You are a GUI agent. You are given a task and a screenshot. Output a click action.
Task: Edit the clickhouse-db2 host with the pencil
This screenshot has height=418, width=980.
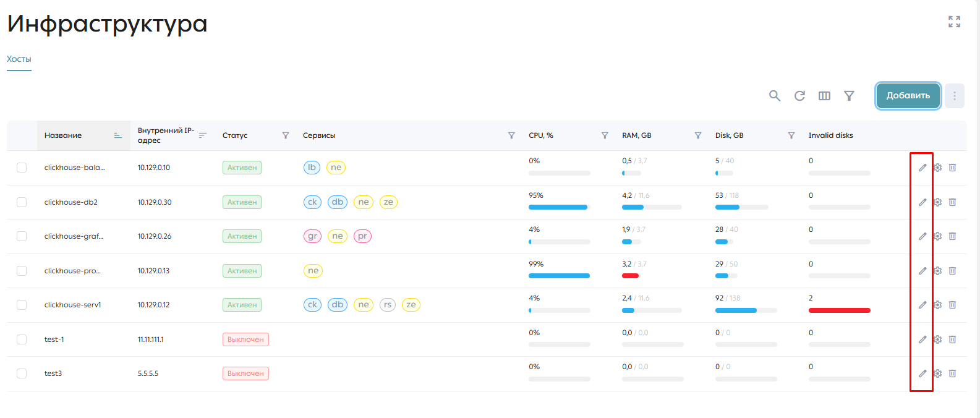coord(922,202)
